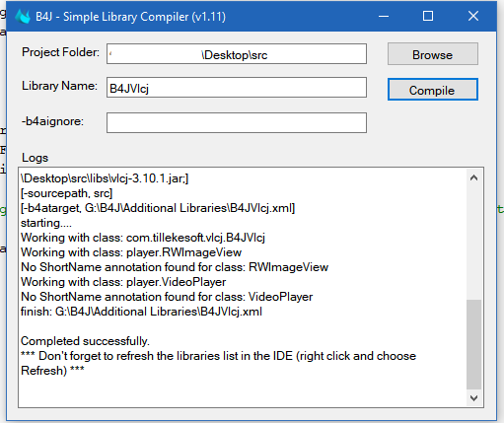Click log line 'Working with class: player.RWImageView'
Viewport: 504px width, 423px height.
coord(131,252)
